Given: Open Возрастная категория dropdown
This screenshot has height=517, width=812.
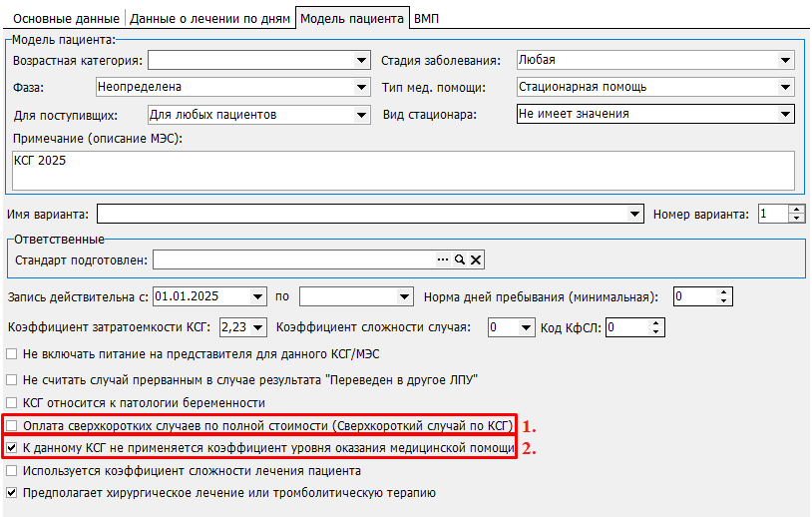Looking at the screenshot, I should (x=361, y=61).
